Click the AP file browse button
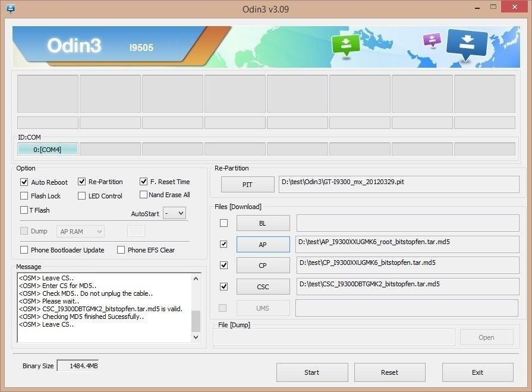Image resolution: width=532 pixels, height=392 pixels. click(263, 245)
